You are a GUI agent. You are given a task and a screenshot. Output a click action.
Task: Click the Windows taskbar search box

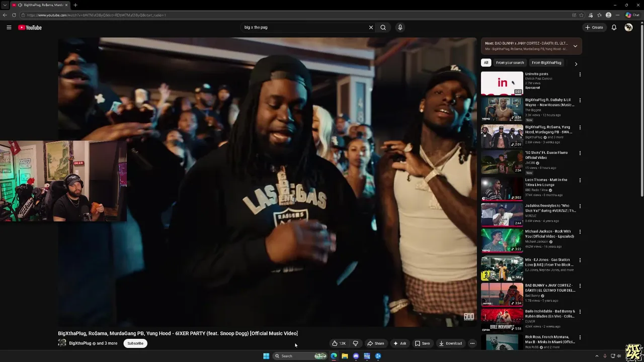pos(300,356)
